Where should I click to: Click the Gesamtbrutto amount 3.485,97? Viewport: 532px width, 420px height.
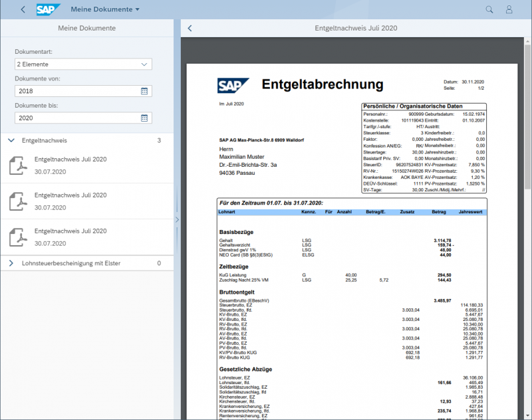point(442,300)
